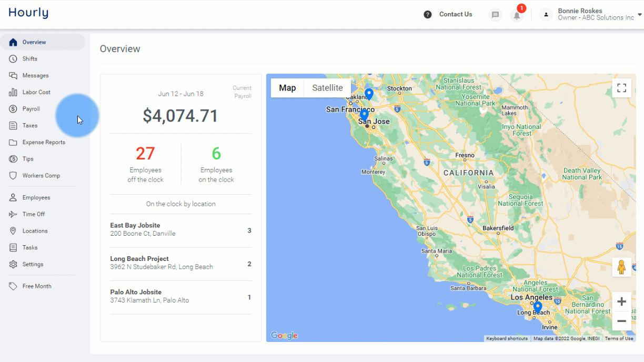This screenshot has width=644, height=362.
Task: Click the Workers Comp shield icon
Action: [x=13, y=176]
